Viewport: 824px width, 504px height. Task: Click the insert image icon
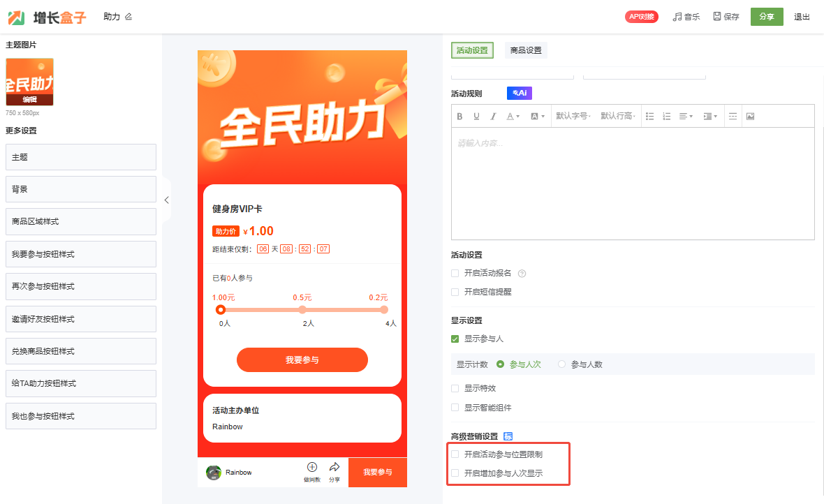point(750,117)
